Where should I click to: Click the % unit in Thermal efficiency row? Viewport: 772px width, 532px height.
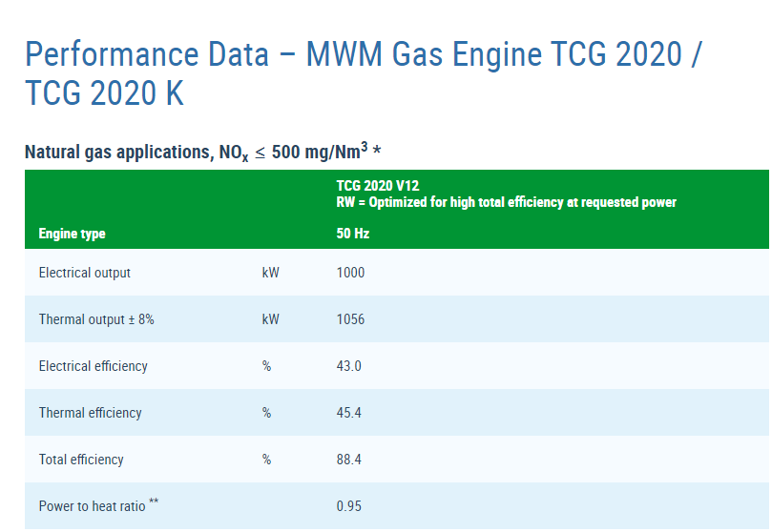click(x=266, y=413)
